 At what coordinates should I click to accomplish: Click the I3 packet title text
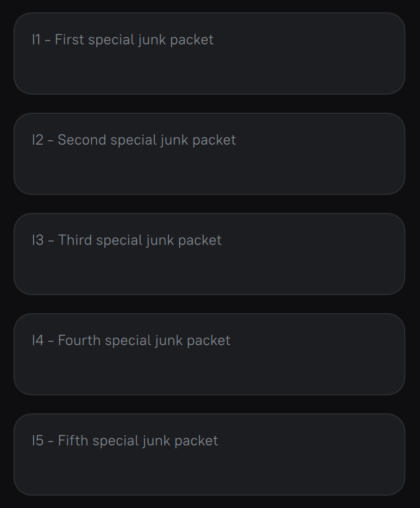(x=127, y=240)
